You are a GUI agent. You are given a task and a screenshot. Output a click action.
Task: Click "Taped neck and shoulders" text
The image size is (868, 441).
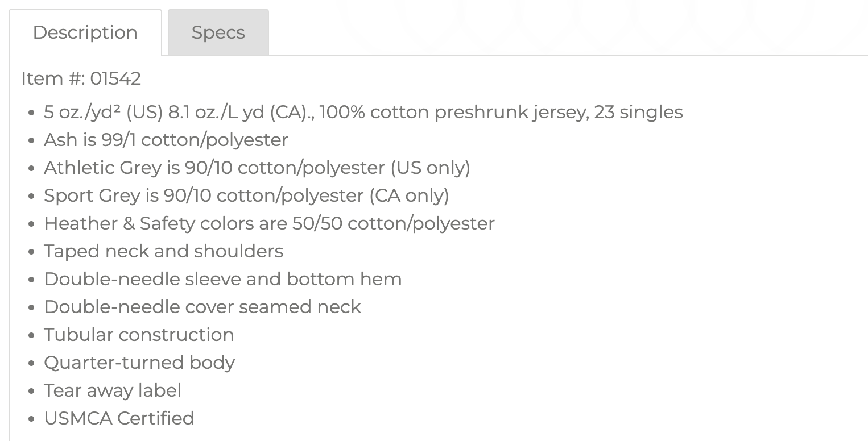pyautogui.click(x=163, y=251)
